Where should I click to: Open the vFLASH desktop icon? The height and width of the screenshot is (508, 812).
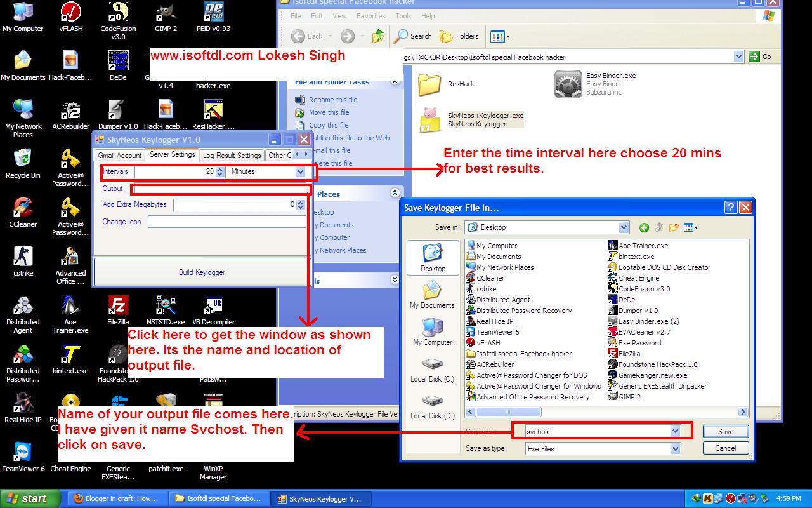pos(71,17)
